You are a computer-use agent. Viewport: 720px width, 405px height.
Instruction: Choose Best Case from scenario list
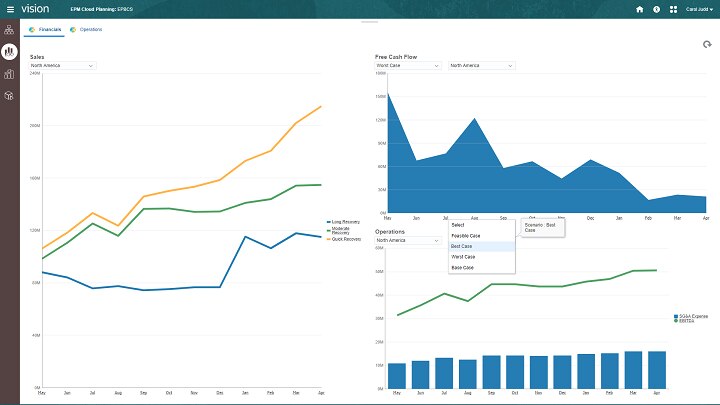click(x=462, y=246)
